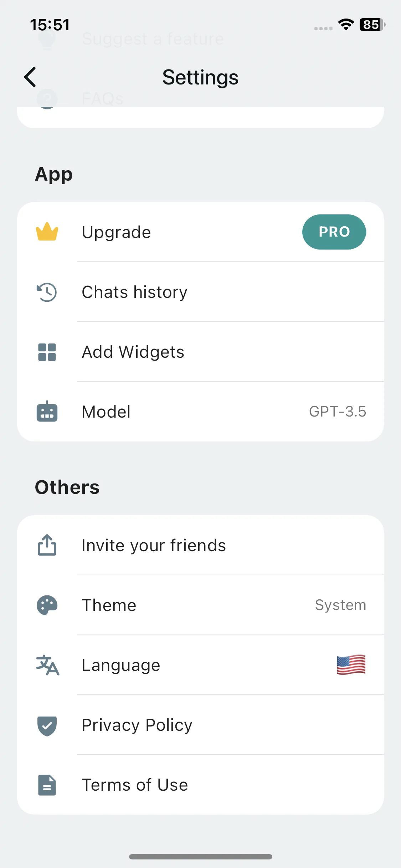The image size is (401, 868).
Task: Click the Privacy Policy shield icon
Action: point(47,726)
